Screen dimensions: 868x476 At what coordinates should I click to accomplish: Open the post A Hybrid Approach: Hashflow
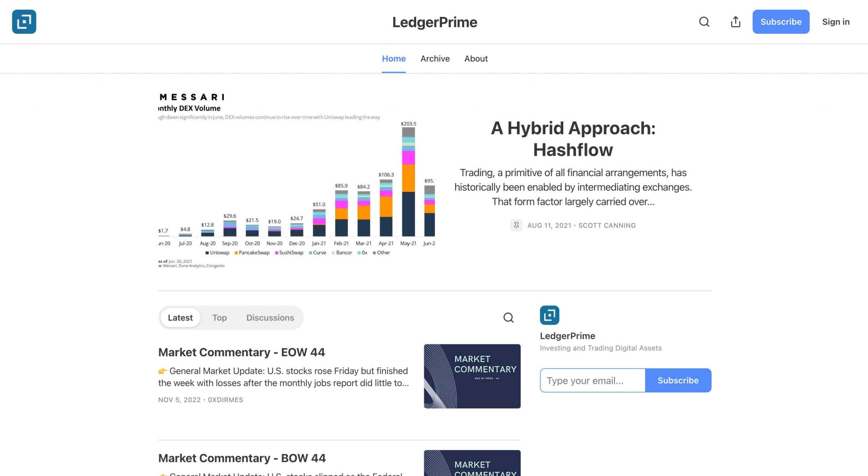click(x=573, y=139)
